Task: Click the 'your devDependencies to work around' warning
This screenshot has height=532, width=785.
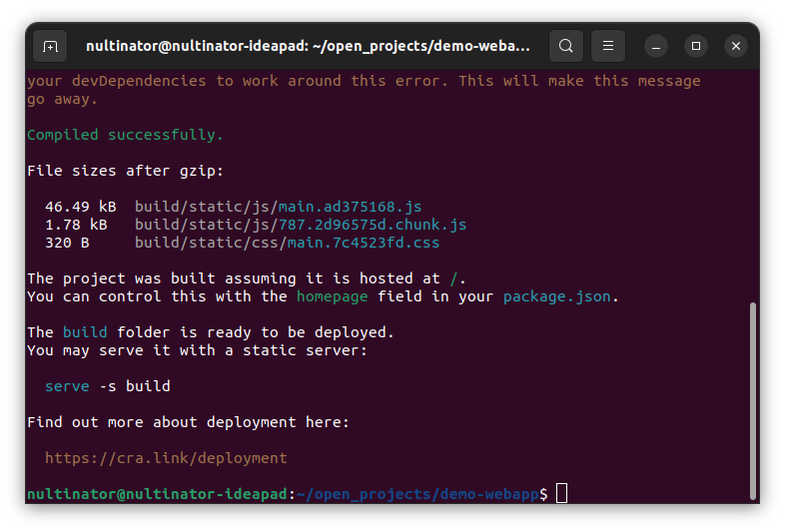Action: point(364,81)
